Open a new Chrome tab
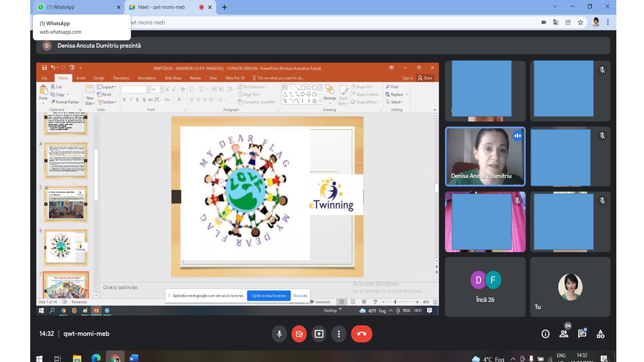This screenshot has width=644, height=362. [224, 7]
